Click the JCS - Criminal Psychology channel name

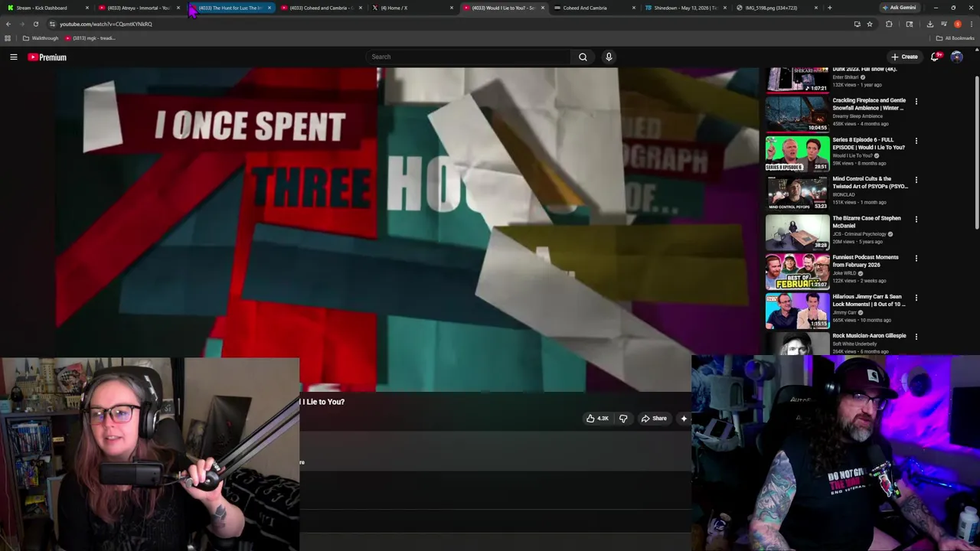[x=859, y=233]
